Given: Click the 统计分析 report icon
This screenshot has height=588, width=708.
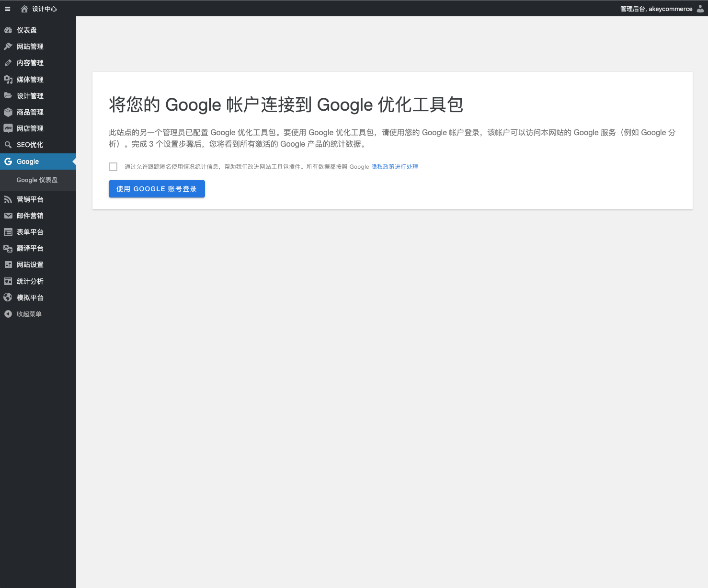Looking at the screenshot, I should (8, 281).
